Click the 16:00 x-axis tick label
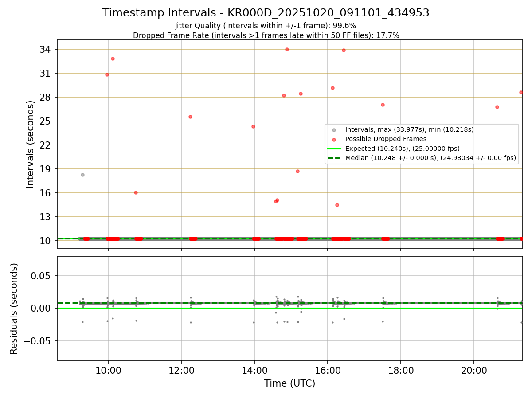 point(328,370)
